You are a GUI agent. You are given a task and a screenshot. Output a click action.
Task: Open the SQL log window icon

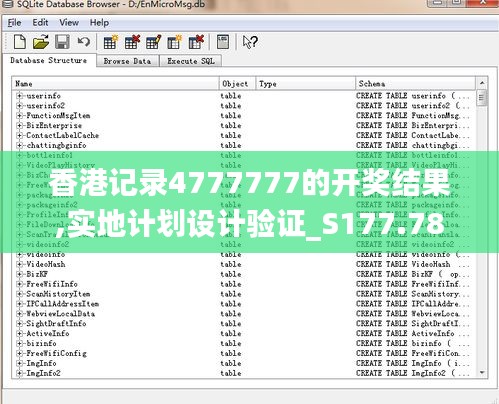[x=223, y=42]
